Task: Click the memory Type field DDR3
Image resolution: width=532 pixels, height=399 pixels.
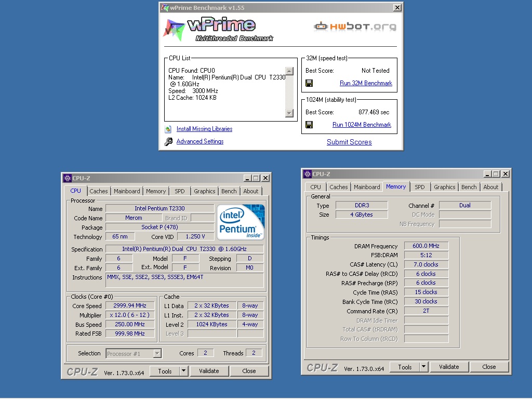Action: (x=362, y=205)
